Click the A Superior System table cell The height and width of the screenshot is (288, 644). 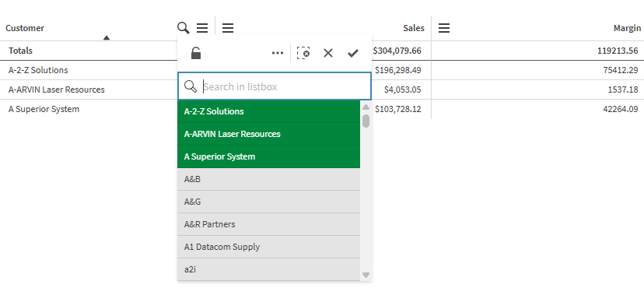tap(44, 109)
